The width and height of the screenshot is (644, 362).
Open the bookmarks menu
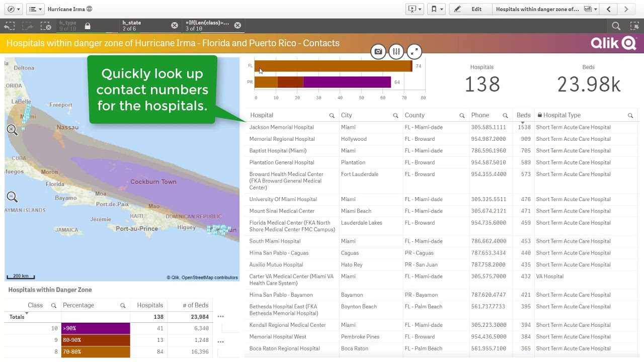(x=437, y=9)
